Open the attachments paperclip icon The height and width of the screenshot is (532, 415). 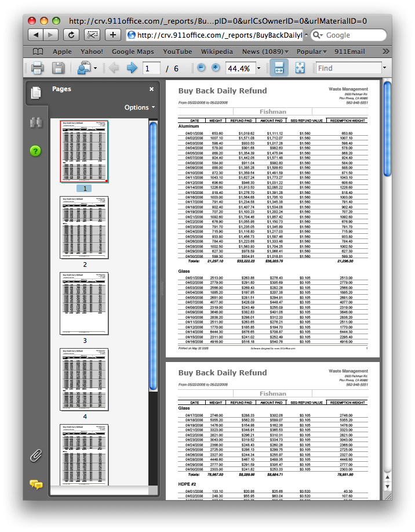(x=35, y=455)
